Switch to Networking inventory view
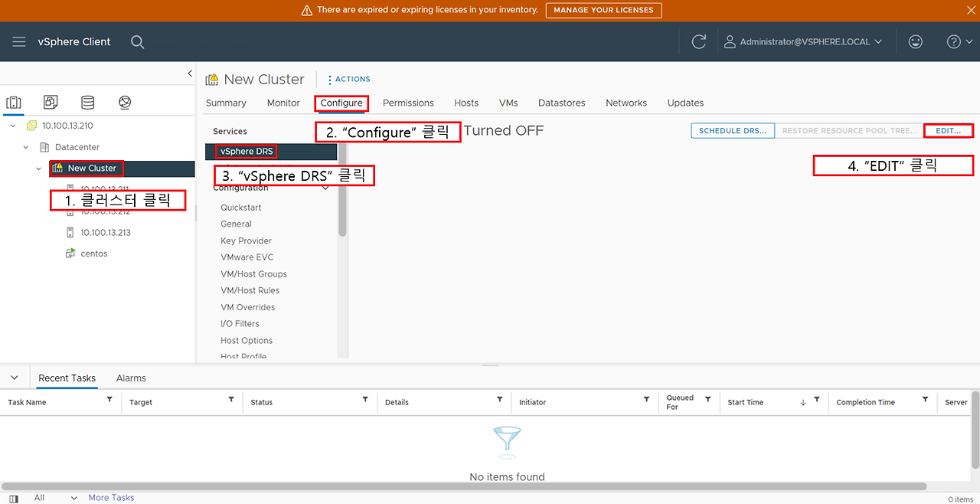The width and height of the screenshot is (980, 504). 125,103
